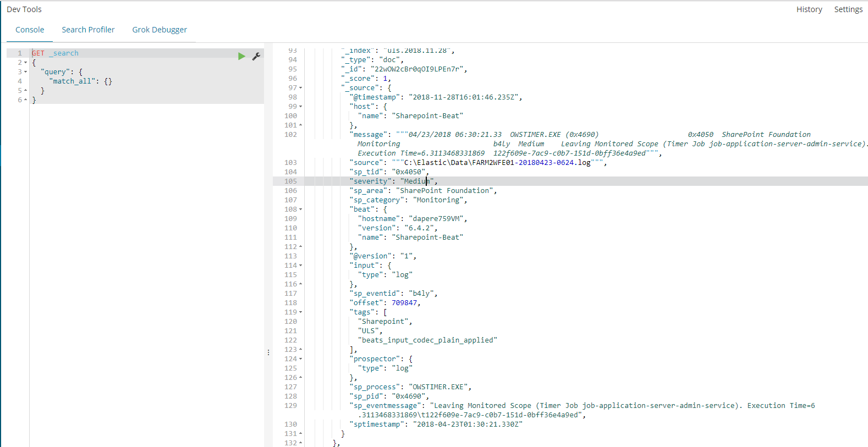Switch to the Search Profiler tab
Screen dimensions: 868x447
pyautogui.click(x=88, y=30)
